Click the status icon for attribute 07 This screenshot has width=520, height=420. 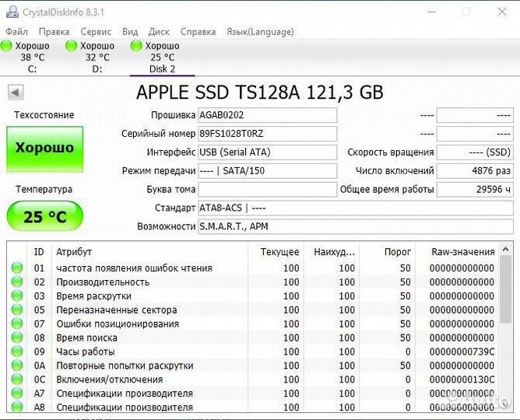(x=17, y=324)
